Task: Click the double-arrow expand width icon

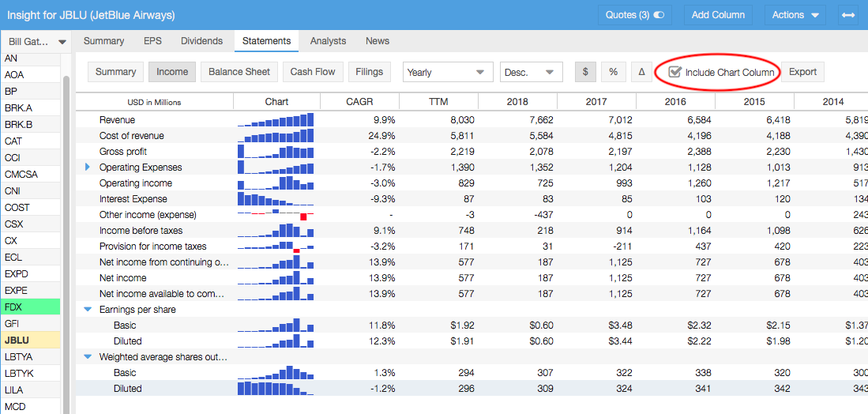Action: click(x=847, y=15)
